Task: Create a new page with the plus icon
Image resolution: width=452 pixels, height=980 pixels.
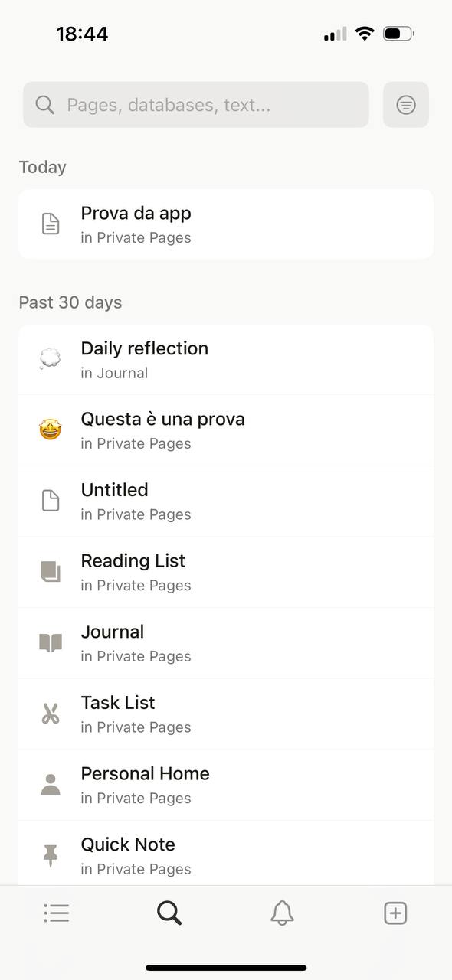Action: click(x=395, y=913)
